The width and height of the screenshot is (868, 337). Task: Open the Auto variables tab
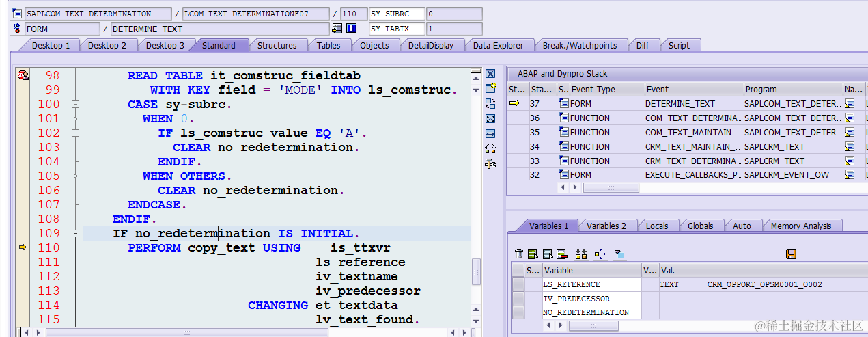[742, 226]
